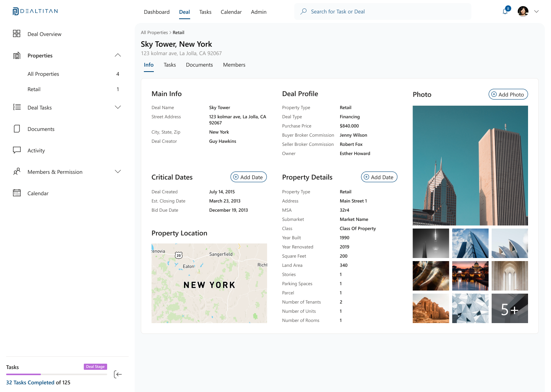Open the Calendar top menu item
The width and height of the screenshot is (551, 392).
231,12
